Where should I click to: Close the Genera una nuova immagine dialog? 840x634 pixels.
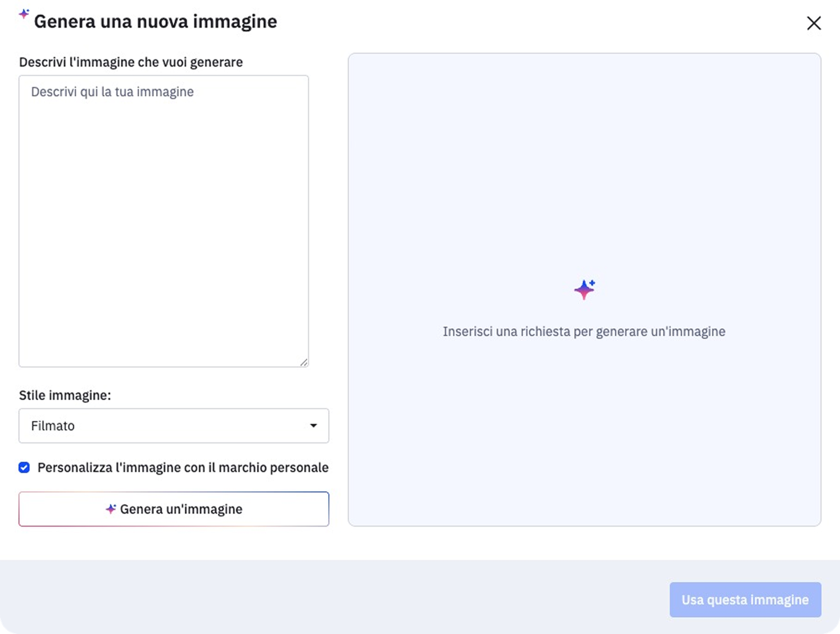(x=813, y=23)
